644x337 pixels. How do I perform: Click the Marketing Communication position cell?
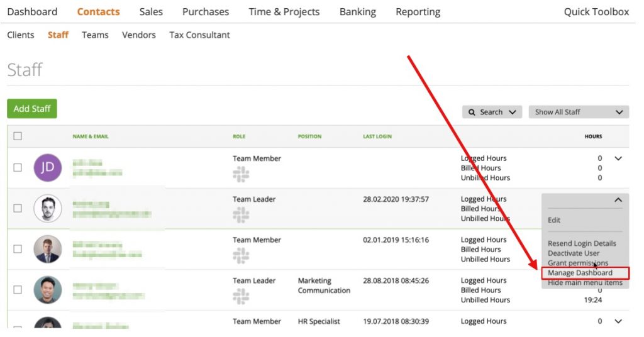pyautogui.click(x=324, y=285)
